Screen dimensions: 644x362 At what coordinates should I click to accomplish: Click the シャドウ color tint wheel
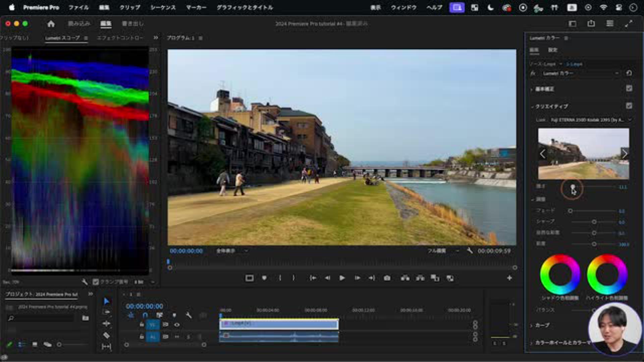pyautogui.click(x=560, y=275)
